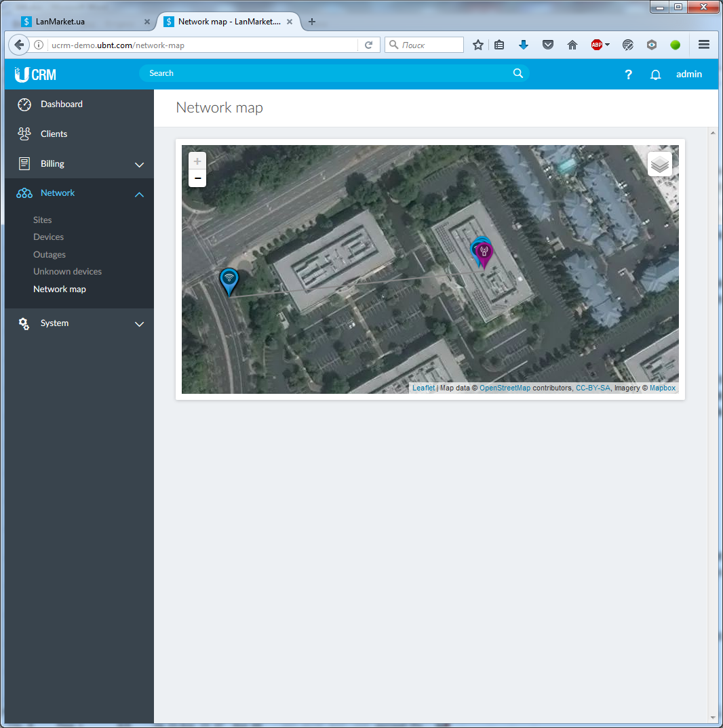
Task: Click the map layers selector icon
Action: click(x=659, y=164)
